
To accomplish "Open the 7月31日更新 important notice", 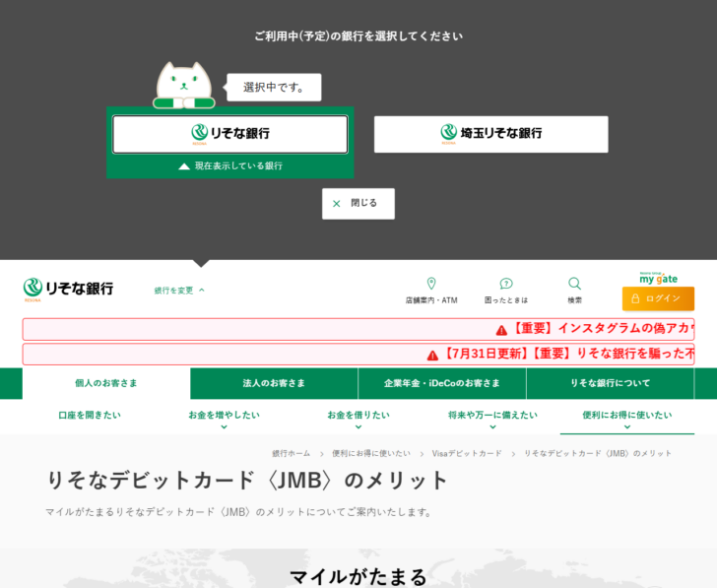I will (358, 355).
